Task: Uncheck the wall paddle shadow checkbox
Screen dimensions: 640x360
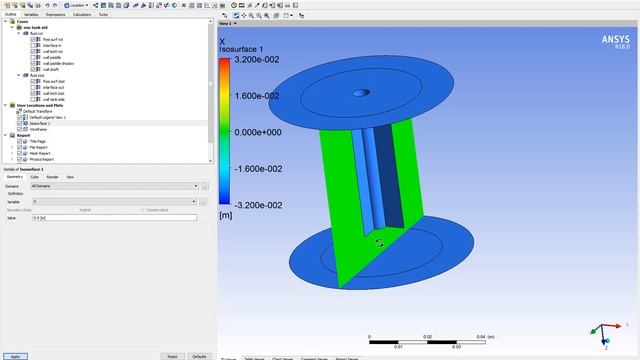Action: (33, 64)
